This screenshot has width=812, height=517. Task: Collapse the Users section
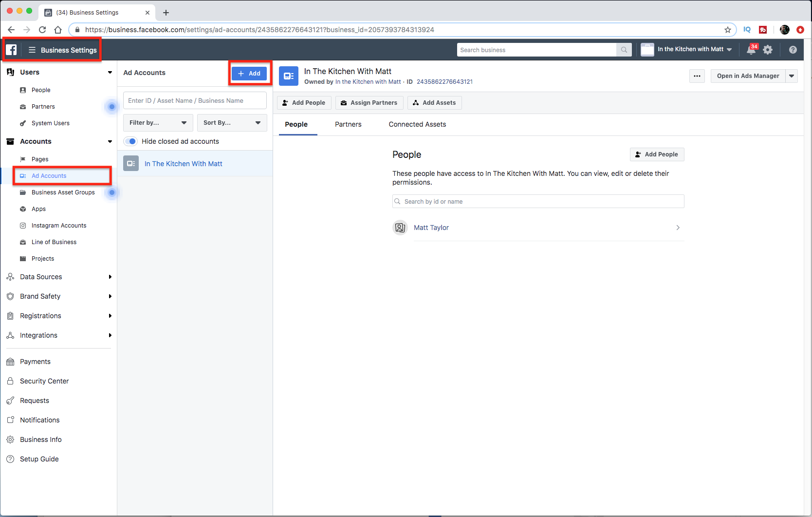[110, 72]
